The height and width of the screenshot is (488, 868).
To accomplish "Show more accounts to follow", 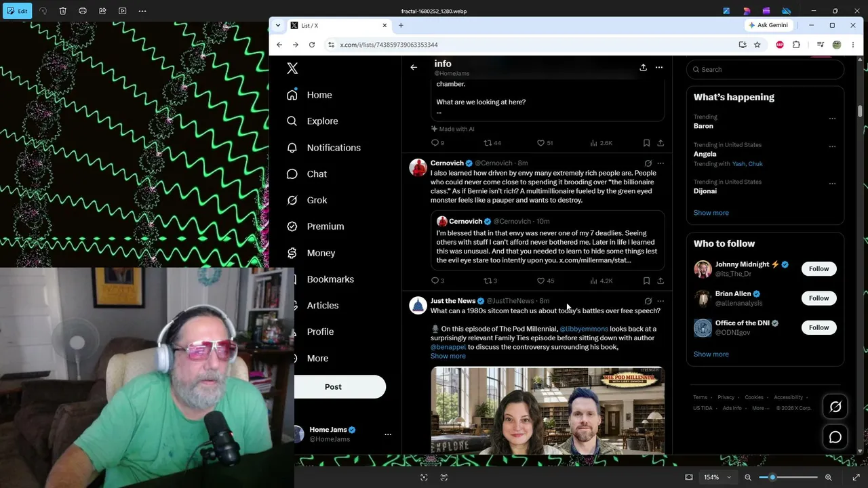I will point(711,354).
